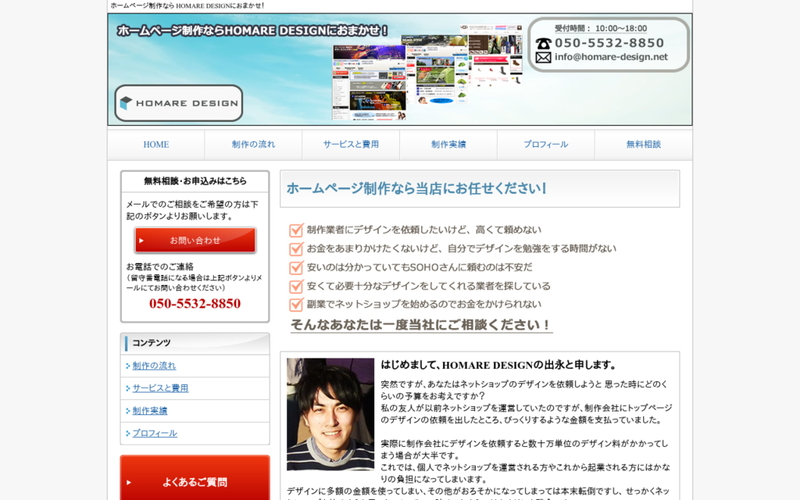The image size is (800, 500).
Task: Click the red phone number 050-5532-8850 in sidebar
Action: (x=195, y=304)
